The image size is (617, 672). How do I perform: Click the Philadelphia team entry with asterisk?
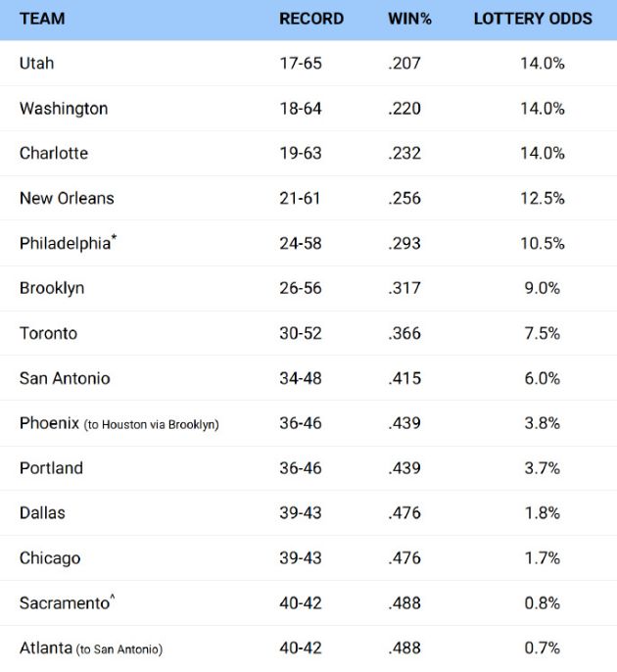69,243
